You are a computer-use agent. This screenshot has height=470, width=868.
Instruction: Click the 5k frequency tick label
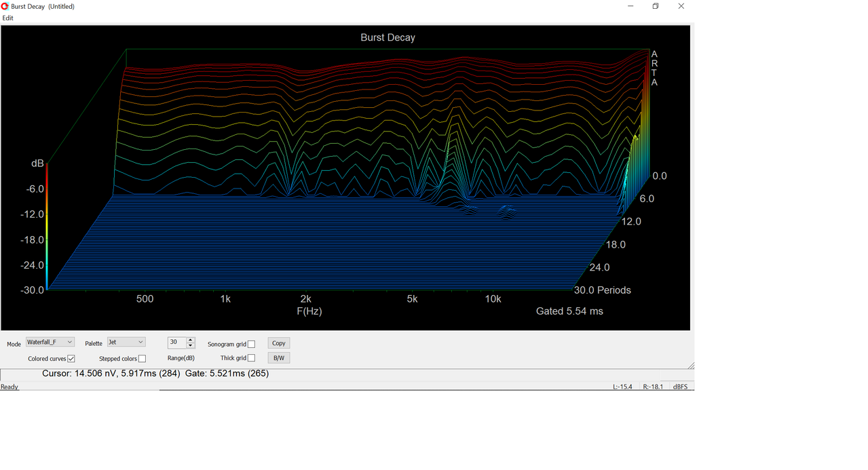pyautogui.click(x=412, y=299)
